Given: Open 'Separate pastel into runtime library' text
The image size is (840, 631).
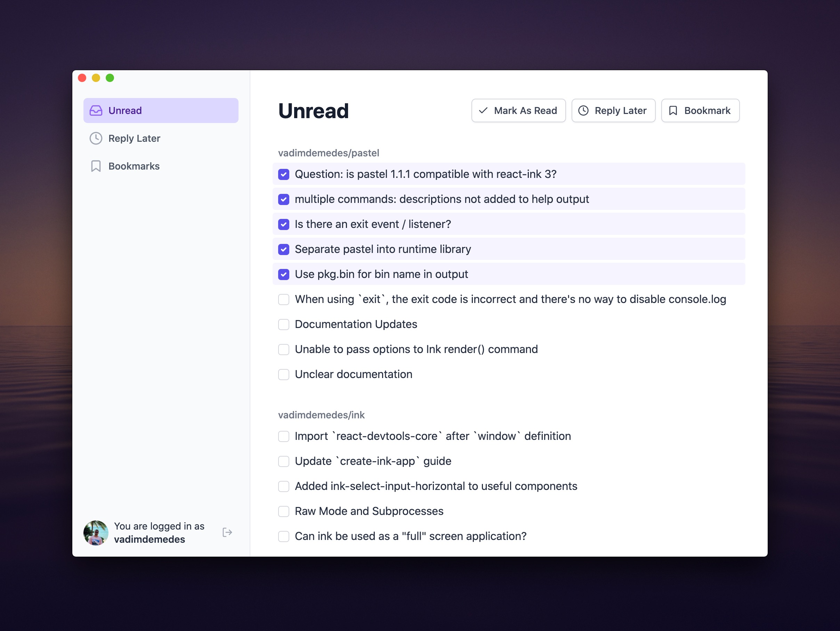Looking at the screenshot, I should (x=383, y=249).
